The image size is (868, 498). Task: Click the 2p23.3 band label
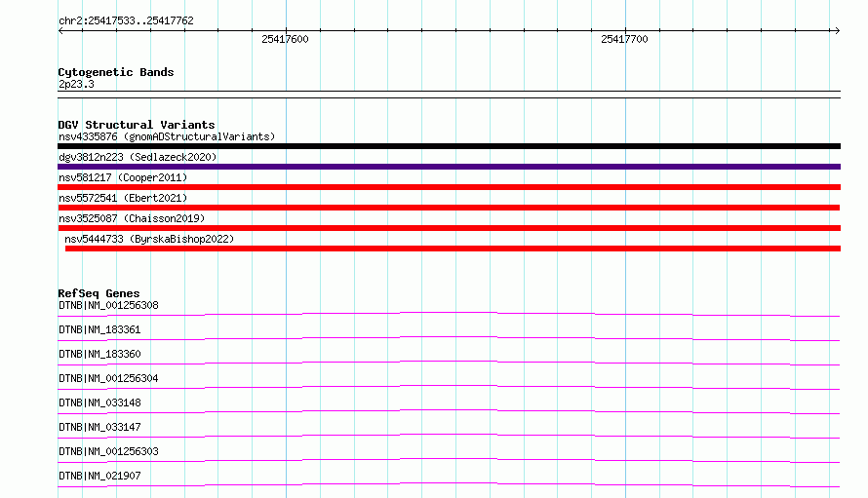(76, 84)
